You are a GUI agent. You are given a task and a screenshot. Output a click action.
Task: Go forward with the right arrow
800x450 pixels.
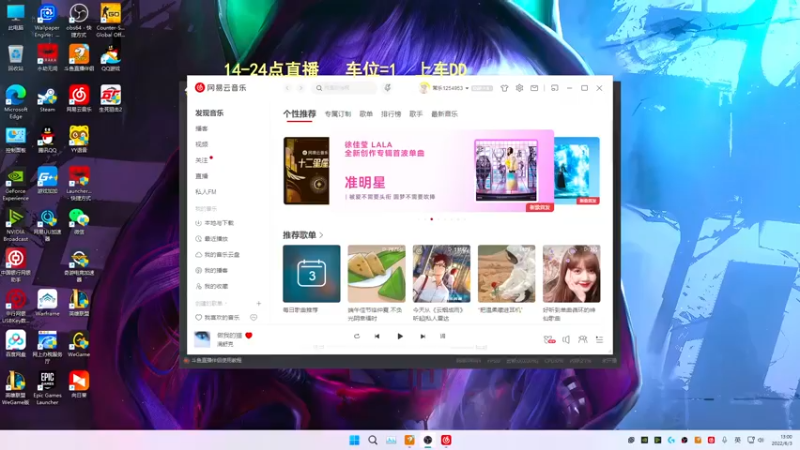[301, 88]
